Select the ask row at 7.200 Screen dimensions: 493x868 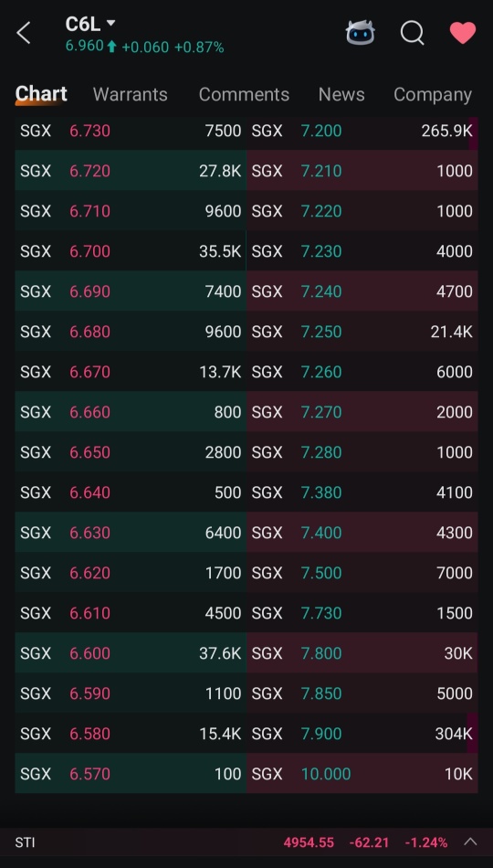(362, 131)
